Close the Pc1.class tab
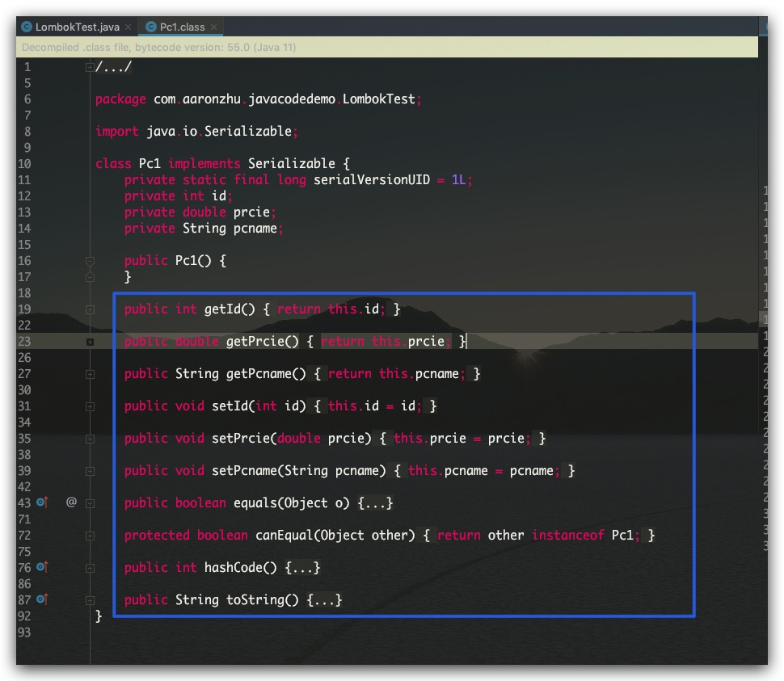This screenshot has height=681, width=784. (214, 27)
